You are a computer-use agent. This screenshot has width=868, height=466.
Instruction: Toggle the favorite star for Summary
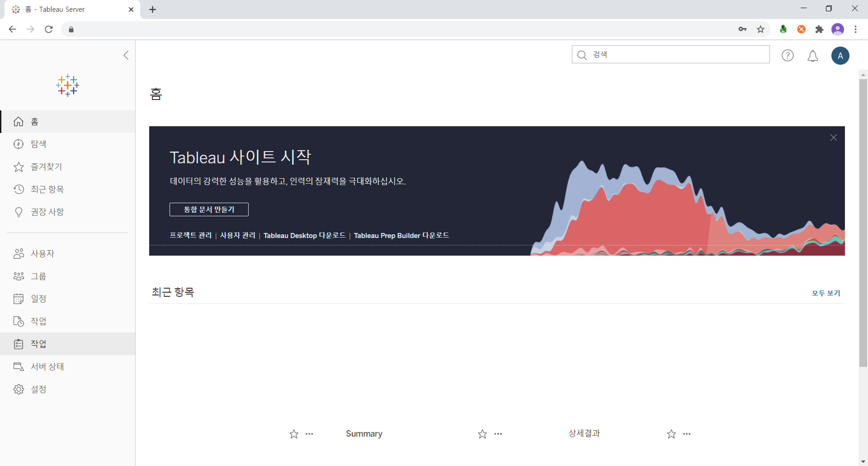pyautogui.click(x=482, y=434)
